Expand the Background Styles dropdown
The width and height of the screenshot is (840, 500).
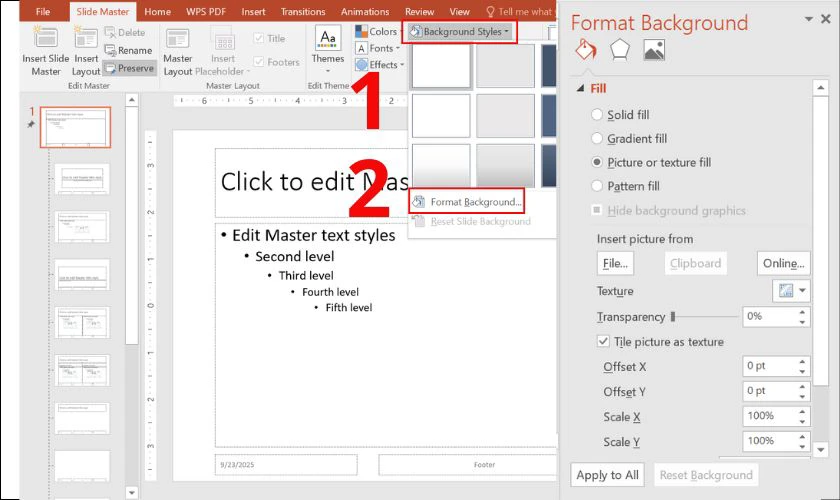(460, 32)
